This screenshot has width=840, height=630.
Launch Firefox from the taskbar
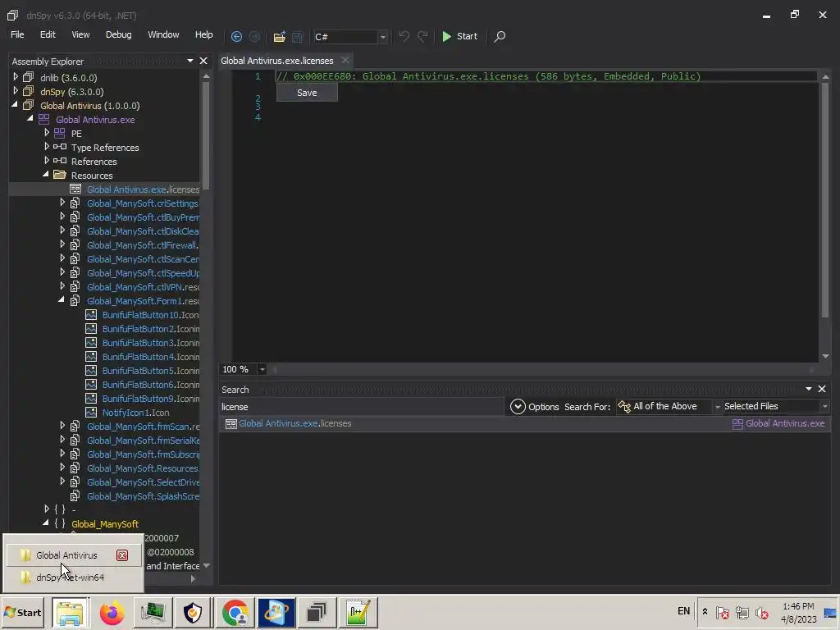coord(112,612)
